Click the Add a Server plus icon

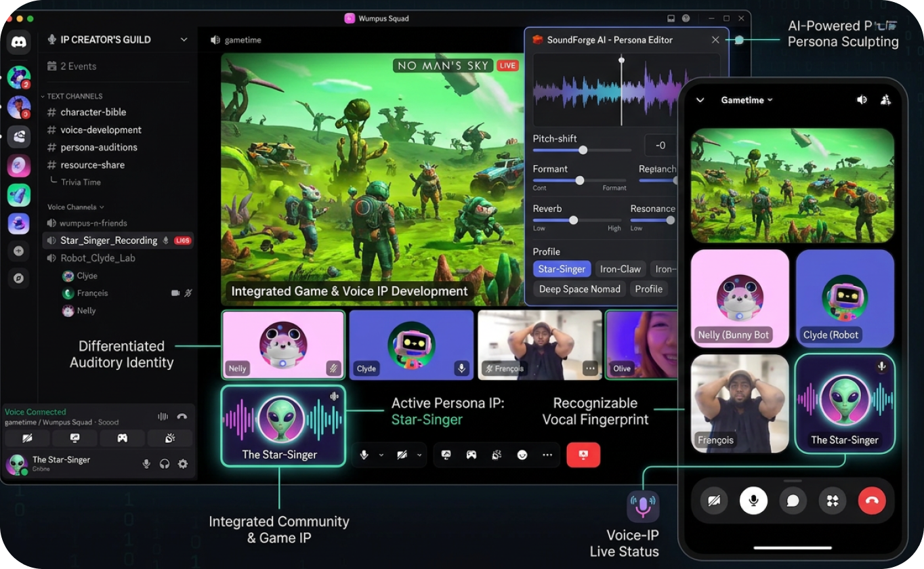pyautogui.click(x=18, y=251)
